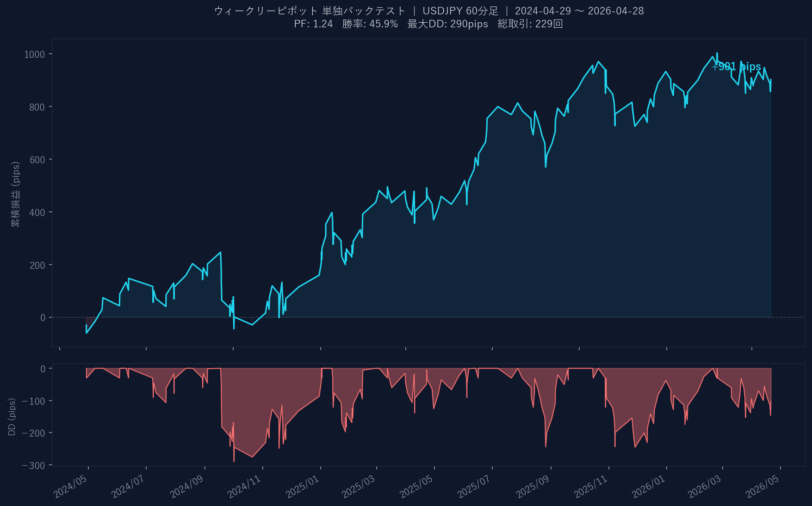
Task: Click the 2024/05 date label on x-axis
Action: (x=70, y=487)
